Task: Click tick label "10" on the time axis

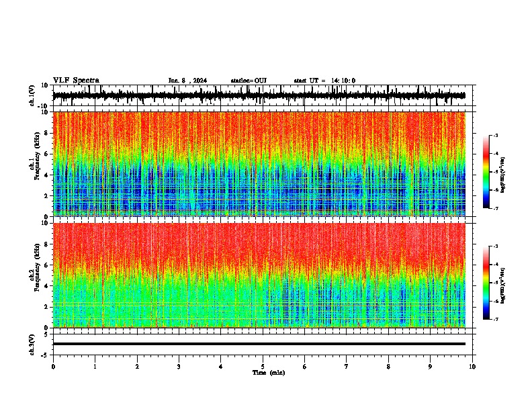Action: [472, 367]
